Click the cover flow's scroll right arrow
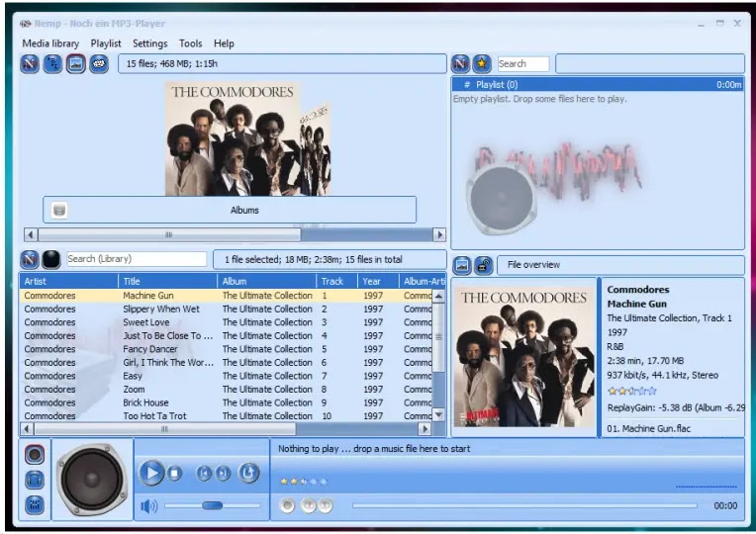 coord(439,234)
